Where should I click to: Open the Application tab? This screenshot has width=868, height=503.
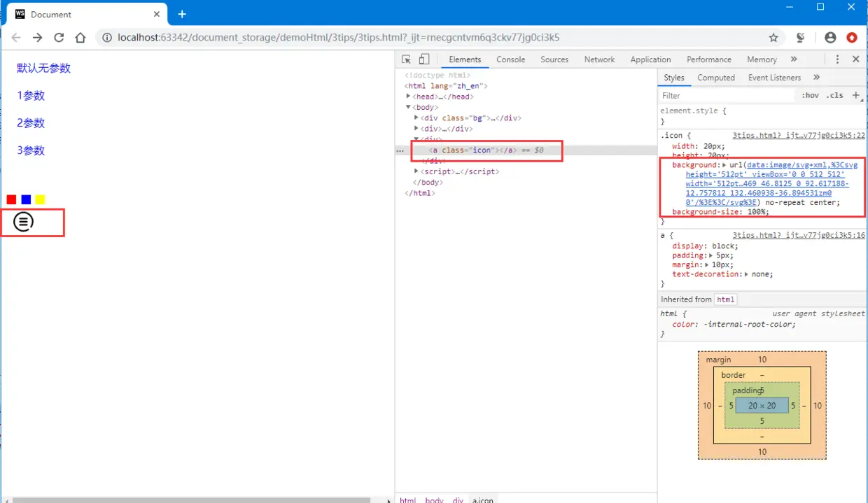point(650,59)
